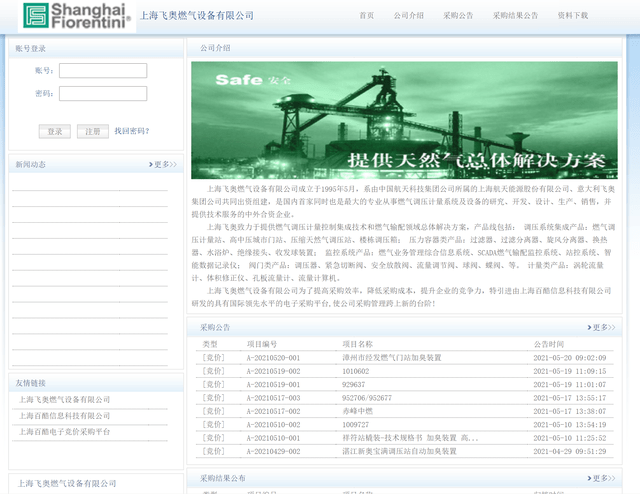Expand 更多 in the 新闻动态 panel
The width and height of the screenshot is (640, 494).
pyautogui.click(x=165, y=164)
